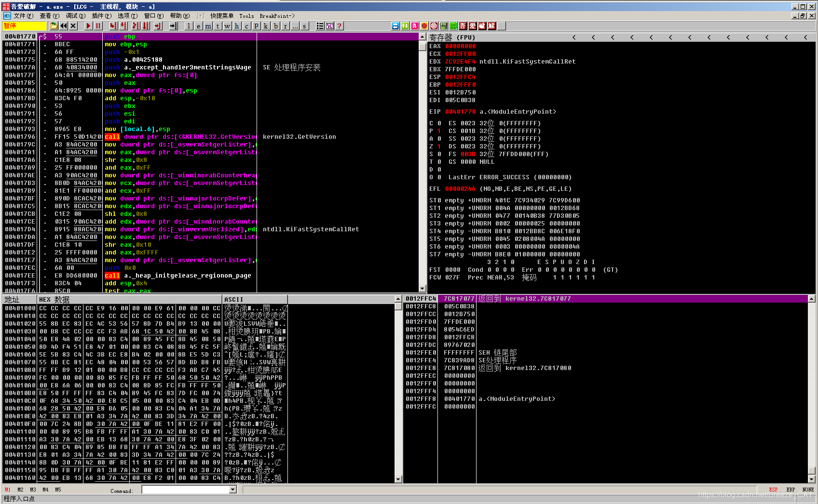Click the Go to address arrow icon

[174, 26]
